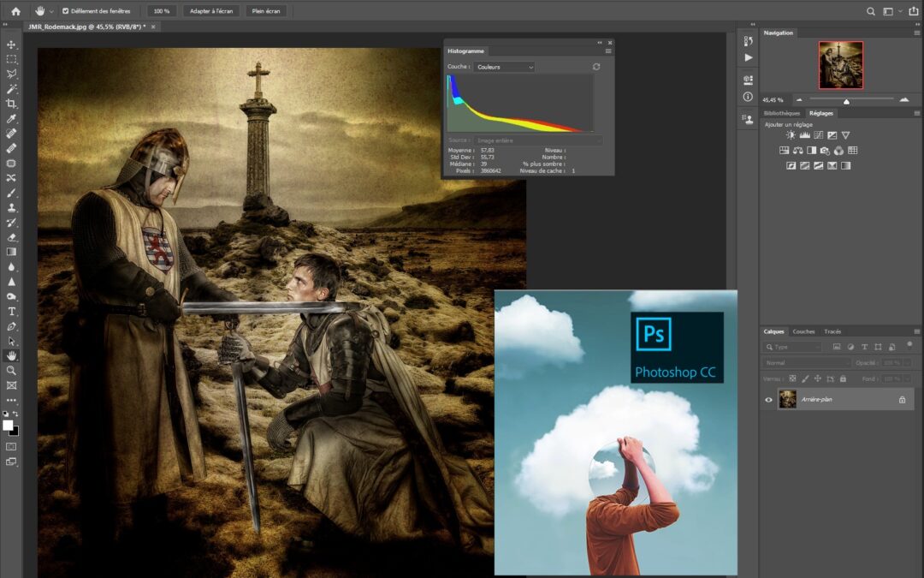Choose the Zoom tool in the toolbar
Screen dimensions: 924x578
(12, 372)
